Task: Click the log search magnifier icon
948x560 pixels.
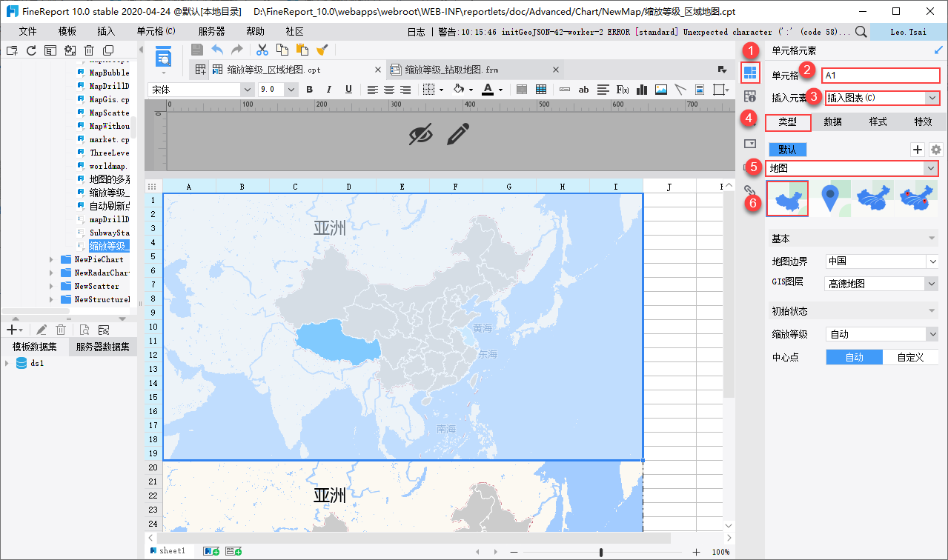Action: [x=861, y=32]
